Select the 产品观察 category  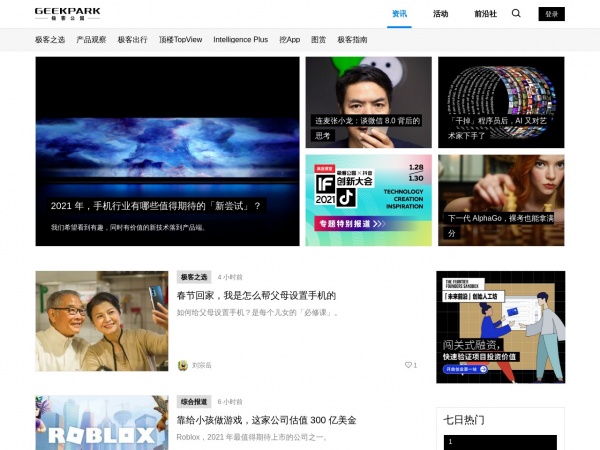(x=91, y=39)
